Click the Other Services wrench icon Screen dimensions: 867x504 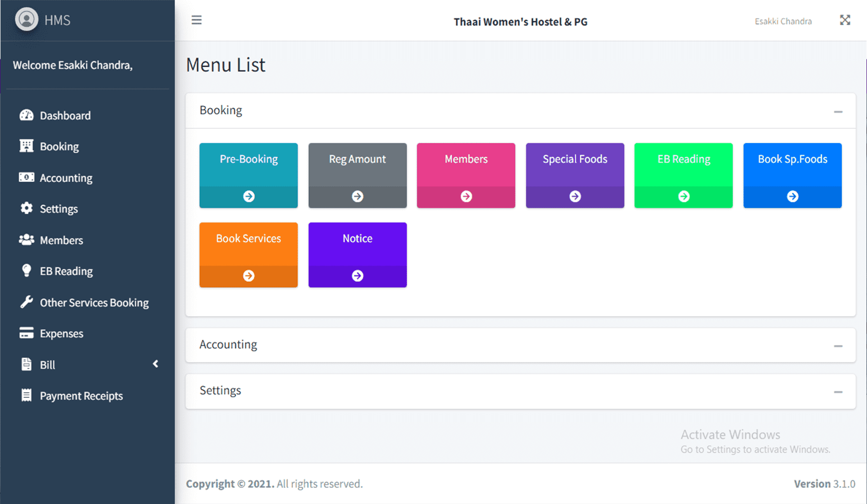pos(26,302)
